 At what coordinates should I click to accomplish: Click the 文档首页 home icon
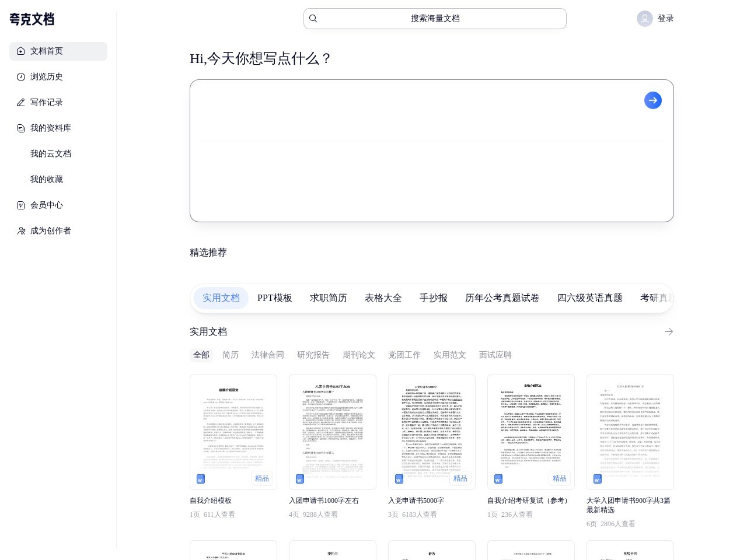21,51
